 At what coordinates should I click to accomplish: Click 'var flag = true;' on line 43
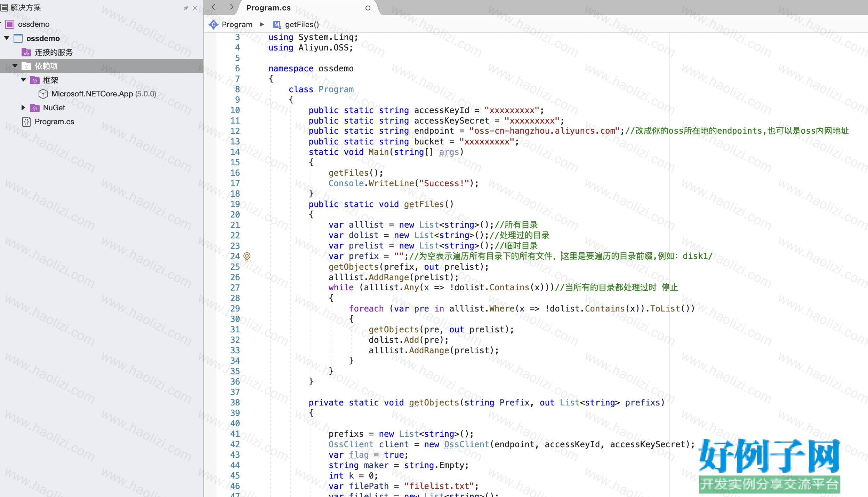[368, 455]
